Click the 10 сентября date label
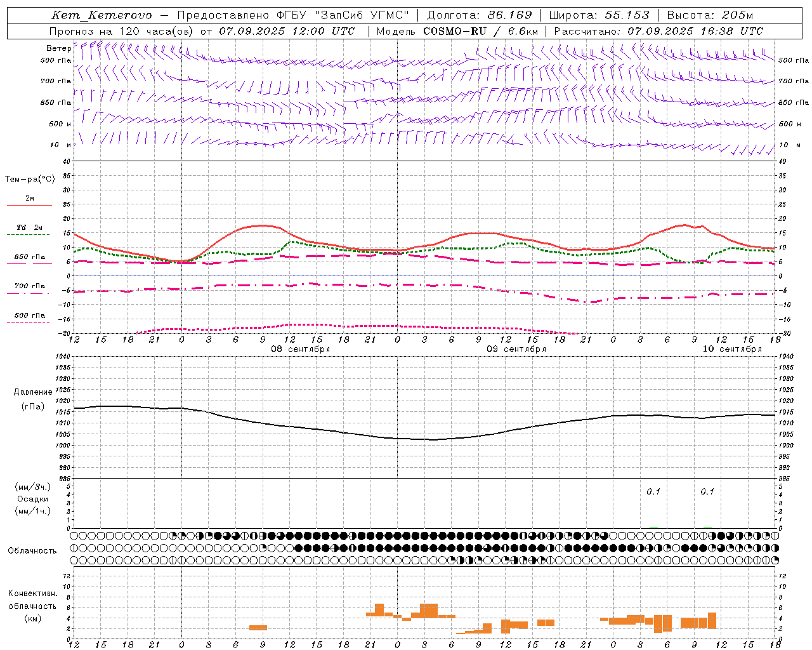 [x=732, y=348]
